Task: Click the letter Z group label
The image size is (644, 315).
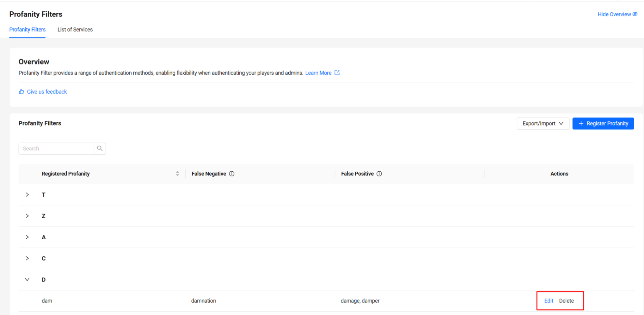Action: 43,216
